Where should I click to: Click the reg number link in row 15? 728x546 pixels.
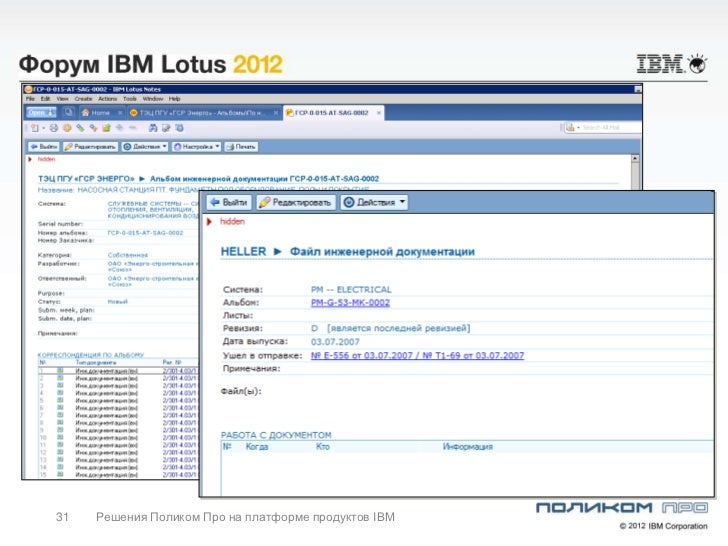(x=180, y=475)
